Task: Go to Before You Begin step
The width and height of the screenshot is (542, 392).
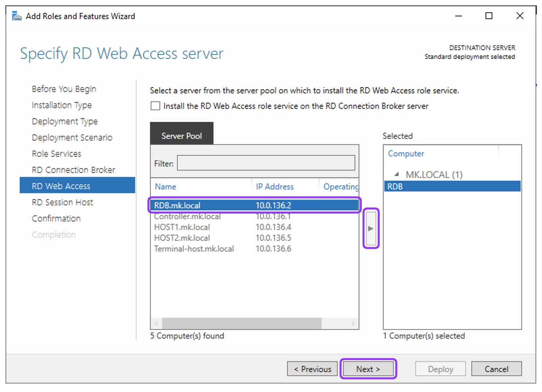Action: [64, 89]
